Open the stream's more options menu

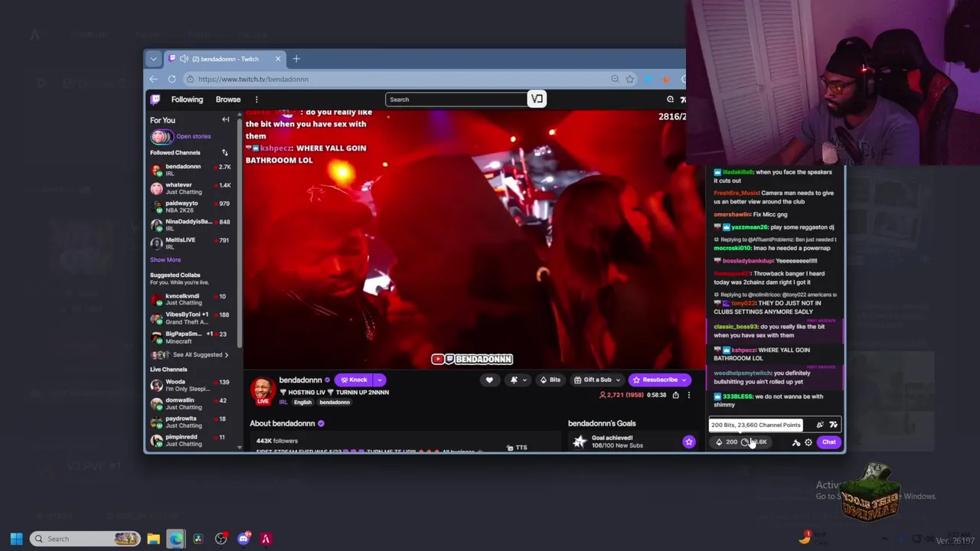(688, 396)
